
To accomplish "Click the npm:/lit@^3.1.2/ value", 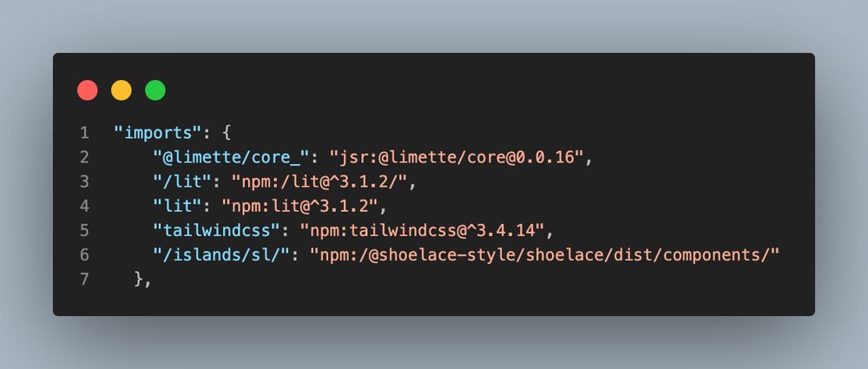I will [x=319, y=181].
